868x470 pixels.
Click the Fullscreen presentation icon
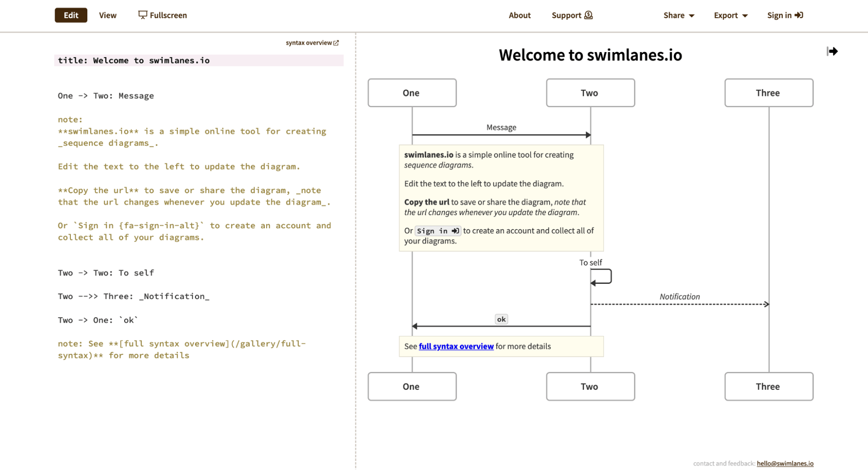coord(143,15)
